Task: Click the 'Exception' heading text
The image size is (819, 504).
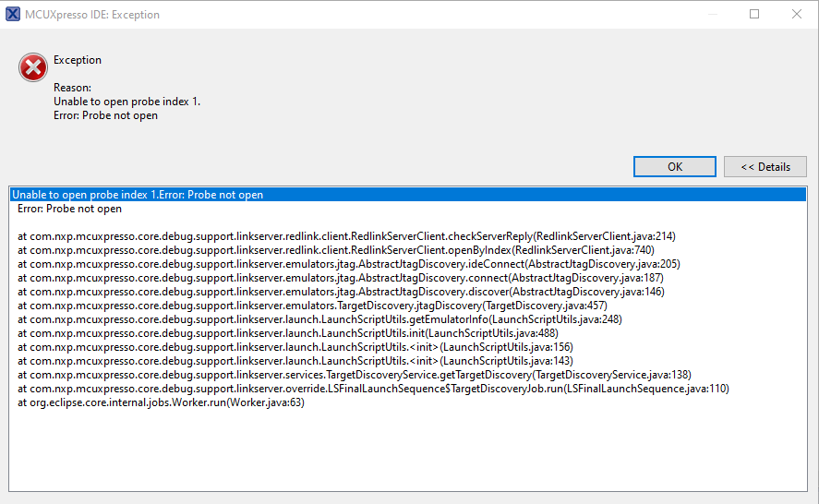Action: [x=78, y=60]
